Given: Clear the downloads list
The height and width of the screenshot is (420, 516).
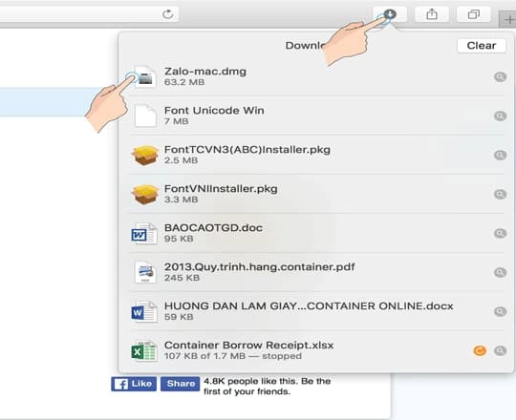Looking at the screenshot, I should [482, 46].
